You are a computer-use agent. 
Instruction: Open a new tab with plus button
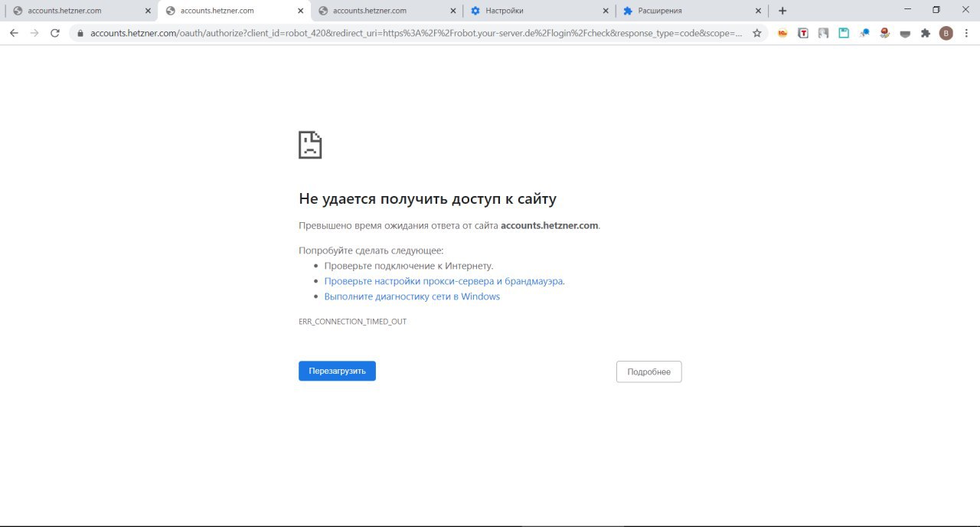click(x=782, y=11)
